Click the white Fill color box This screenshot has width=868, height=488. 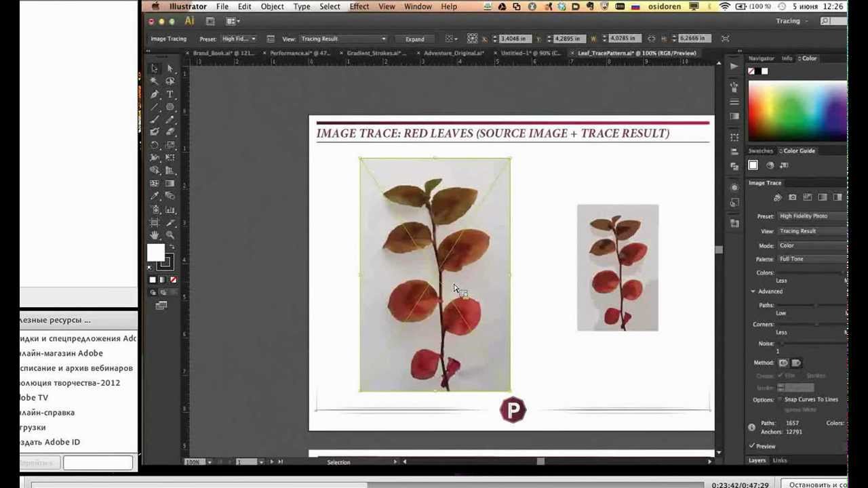[x=156, y=253]
